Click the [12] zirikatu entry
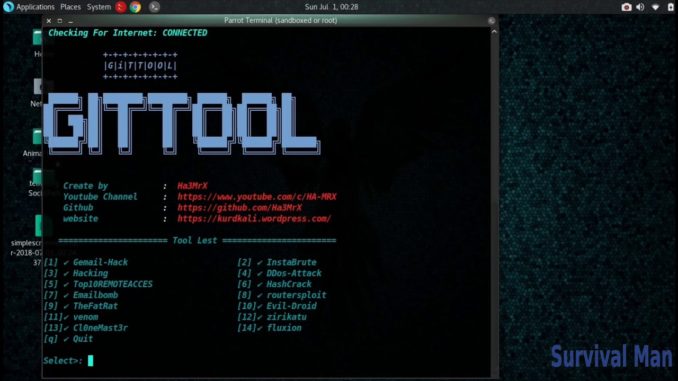The width and height of the screenshot is (678, 381). [272, 317]
